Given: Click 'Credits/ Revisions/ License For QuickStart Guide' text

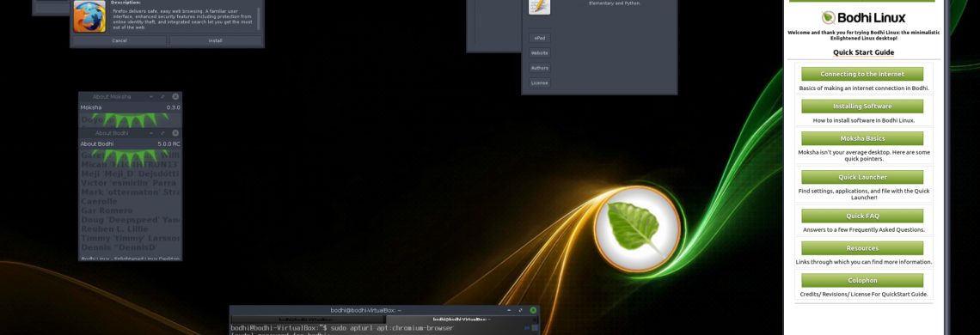Looking at the screenshot, I should (x=864, y=294).
